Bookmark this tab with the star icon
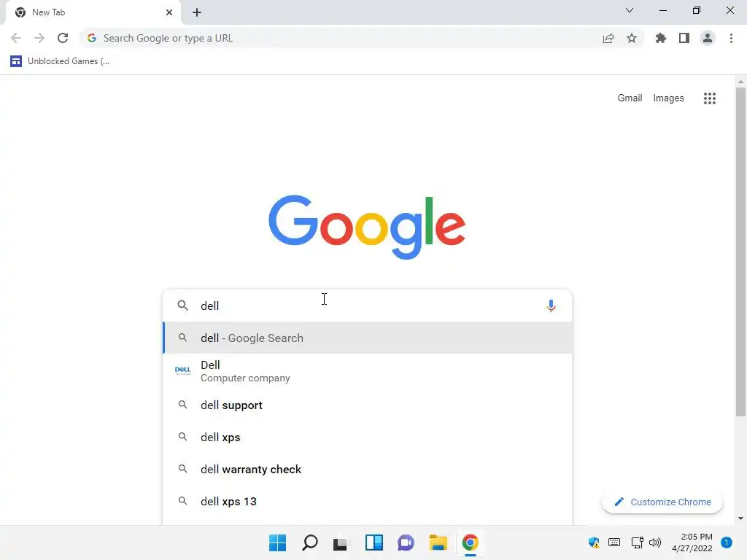The width and height of the screenshot is (747, 560). pyautogui.click(x=632, y=38)
